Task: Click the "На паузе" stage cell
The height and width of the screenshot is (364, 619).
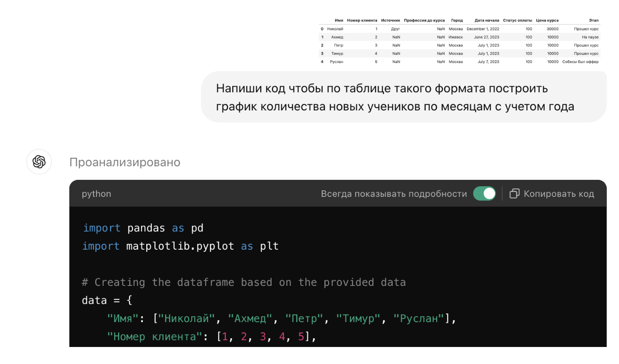Action: (590, 37)
